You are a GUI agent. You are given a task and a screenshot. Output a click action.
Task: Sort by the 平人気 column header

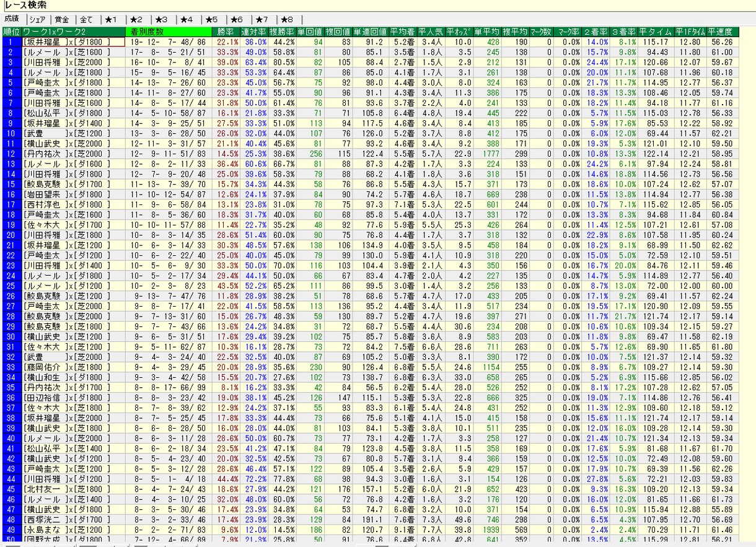[431, 32]
